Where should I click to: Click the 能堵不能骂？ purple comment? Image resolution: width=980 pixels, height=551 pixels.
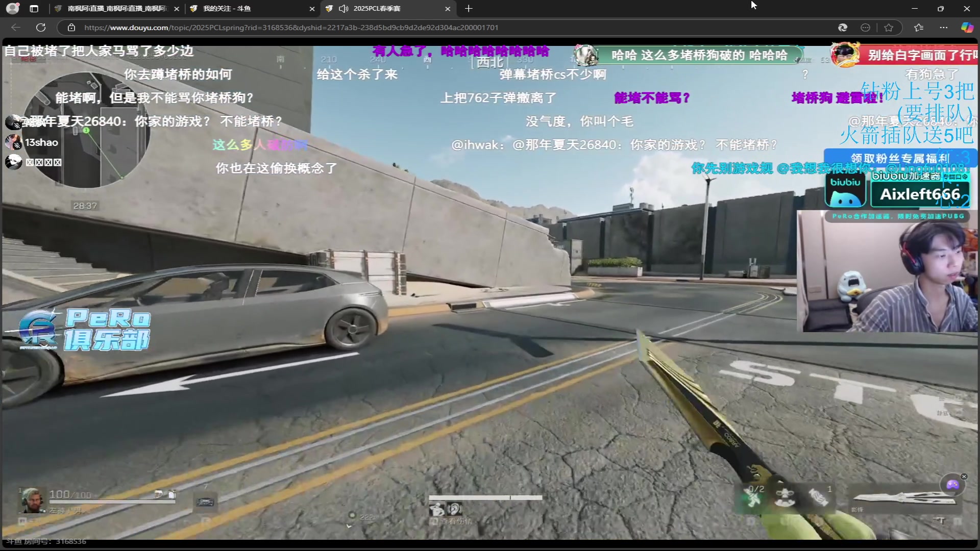tap(652, 97)
